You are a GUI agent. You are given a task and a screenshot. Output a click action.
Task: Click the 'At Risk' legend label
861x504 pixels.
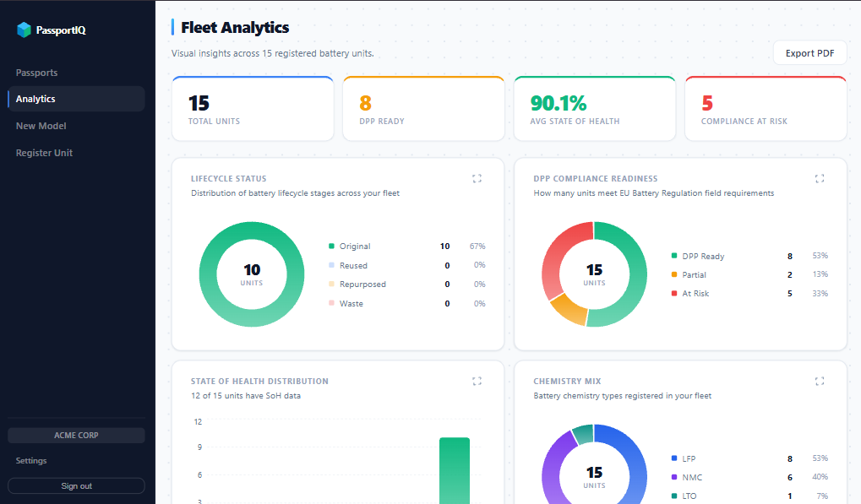tap(695, 294)
